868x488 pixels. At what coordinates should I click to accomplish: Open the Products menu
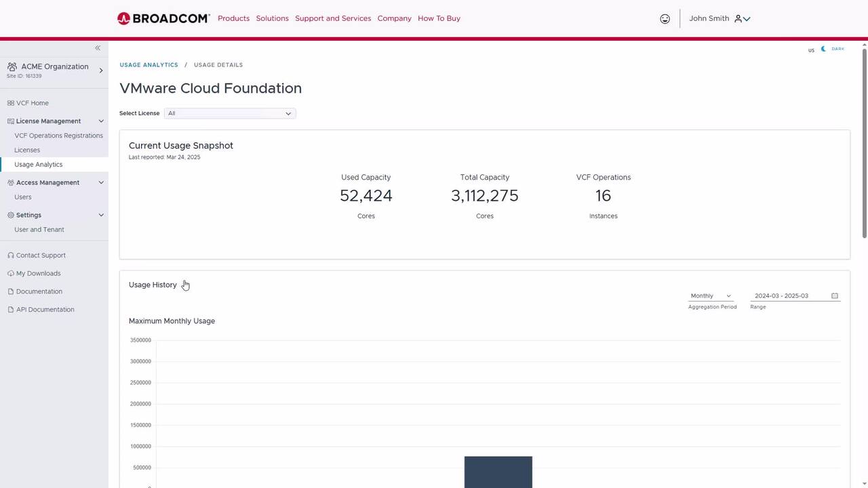point(233,18)
